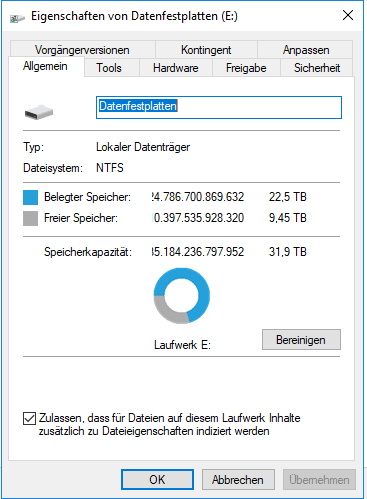This screenshot has height=499, width=367.
Task: Open the Anpassen tab
Action: click(305, 50)
